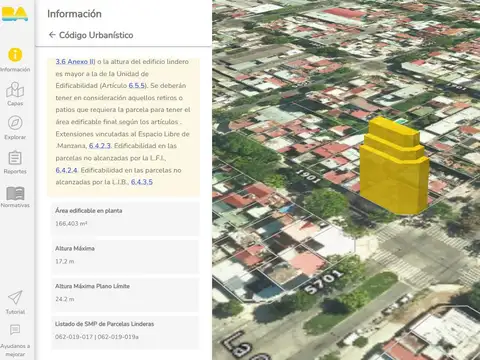
Task: Open article 6.4.2.4 link
Action: coord(66,170)
